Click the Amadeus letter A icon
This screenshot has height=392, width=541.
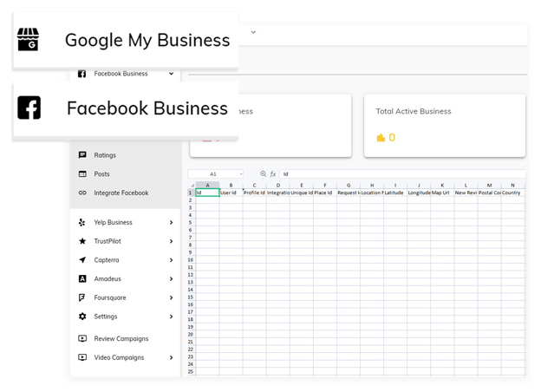click(x=82, y=278)
